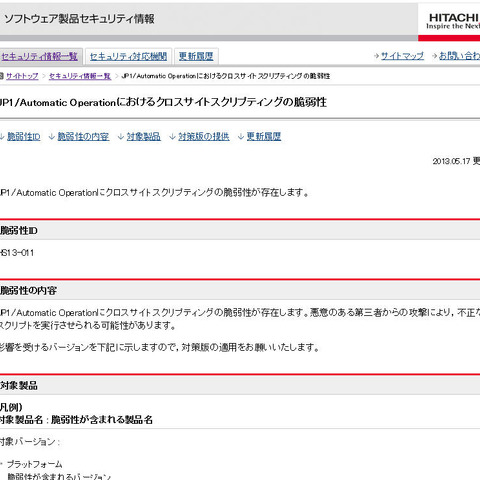Viewport: 480px width, 480px height.
Task: Jump to the 更新履歴 anchor link below the title
Action: coord(264,136)
